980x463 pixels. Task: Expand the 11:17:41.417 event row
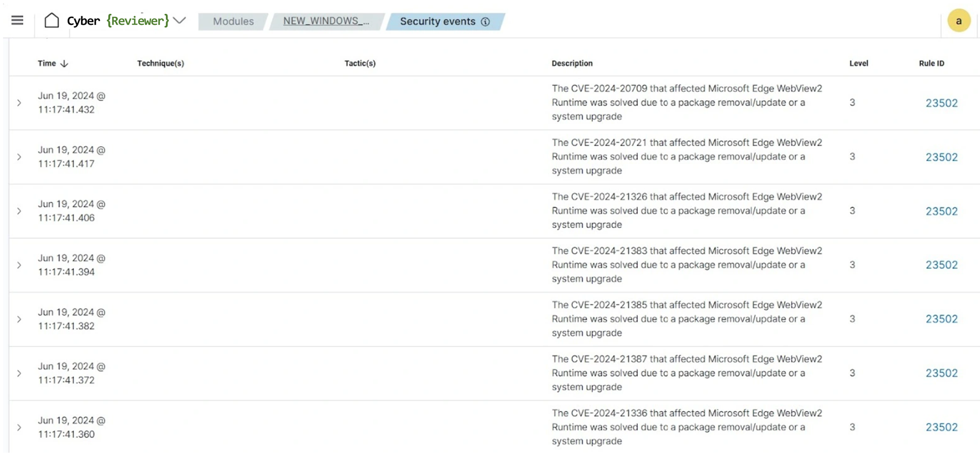click(x=19, y=157)
